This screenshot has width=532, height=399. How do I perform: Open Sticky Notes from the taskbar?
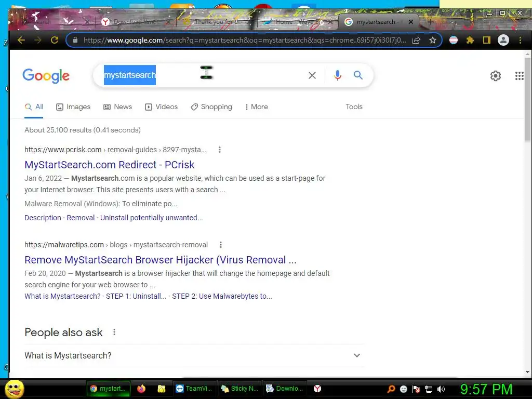[x=239, y=389]
